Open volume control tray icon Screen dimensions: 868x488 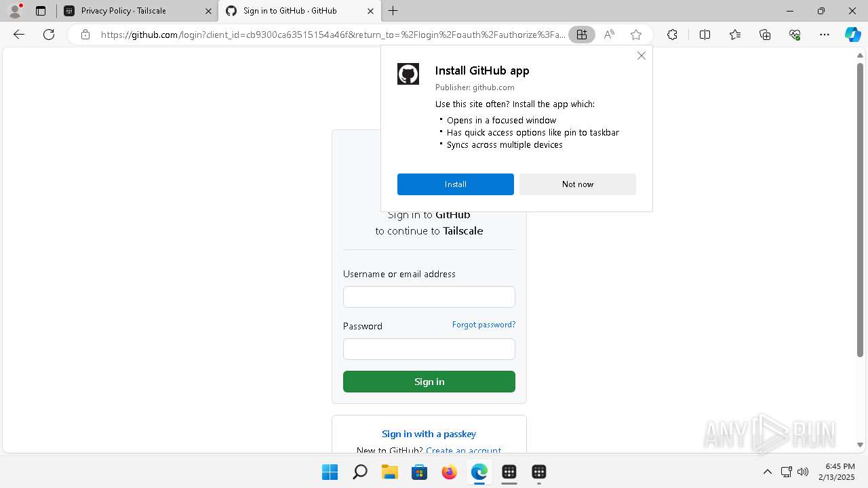tap(804, 472)
